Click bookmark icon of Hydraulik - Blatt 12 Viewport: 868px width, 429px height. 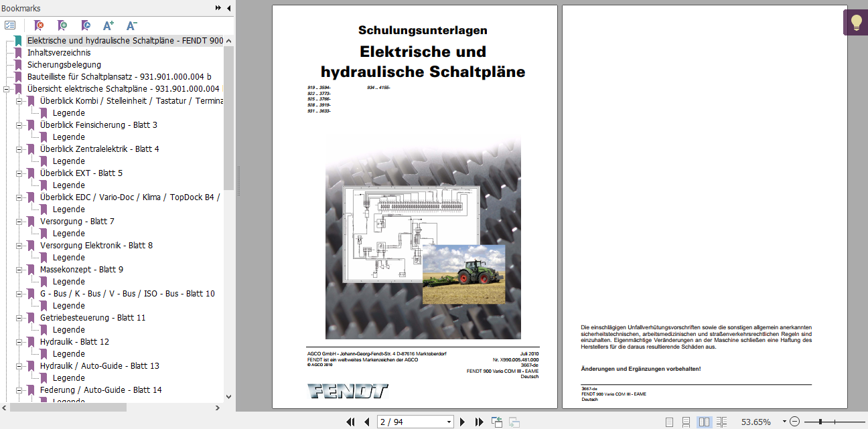pyautogui.click(x=31, y=342)
